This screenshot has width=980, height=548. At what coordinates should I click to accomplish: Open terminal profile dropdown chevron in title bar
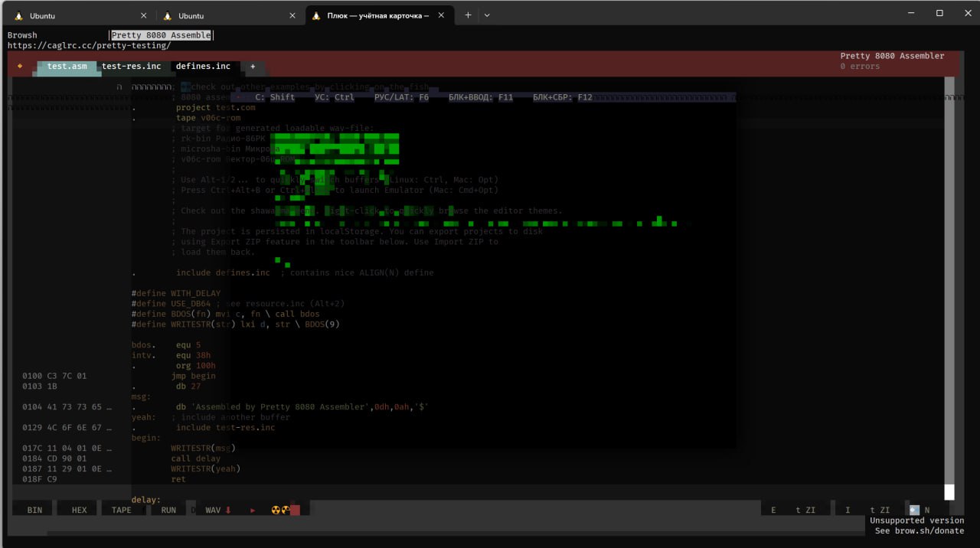coord(487,15)
